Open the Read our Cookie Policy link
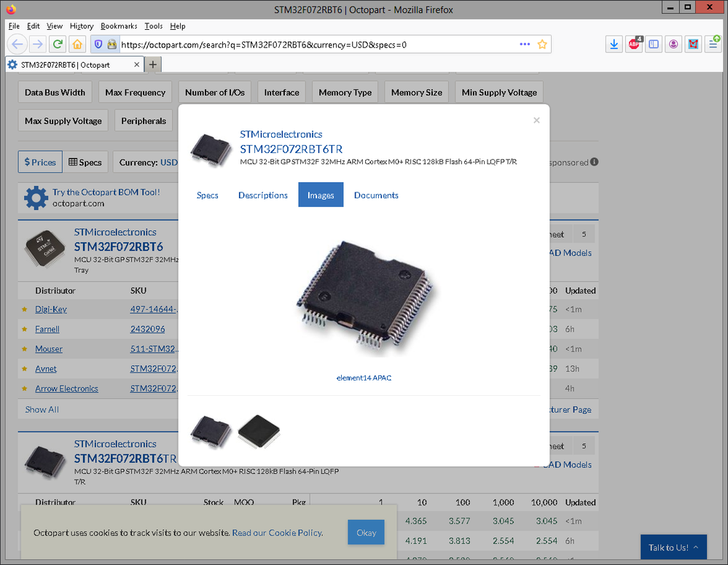This screenshot has height=565, width=728. tap(277, 532)
